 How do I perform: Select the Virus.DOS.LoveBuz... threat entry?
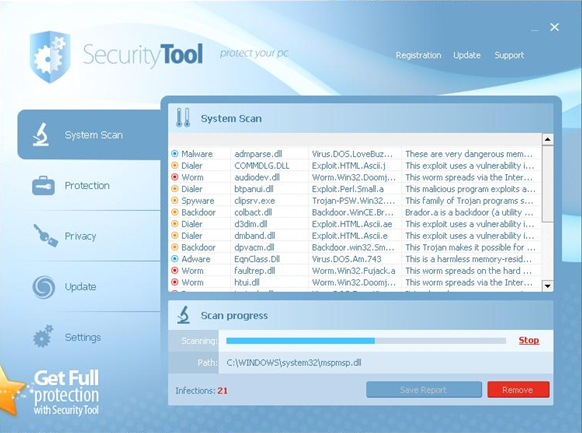click(352, 154)
